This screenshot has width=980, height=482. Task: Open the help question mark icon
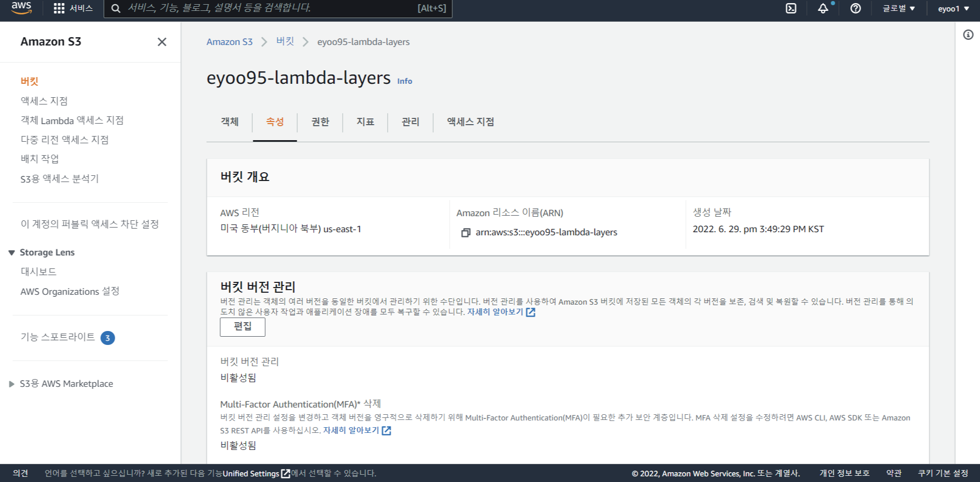(x=855, y=8)
